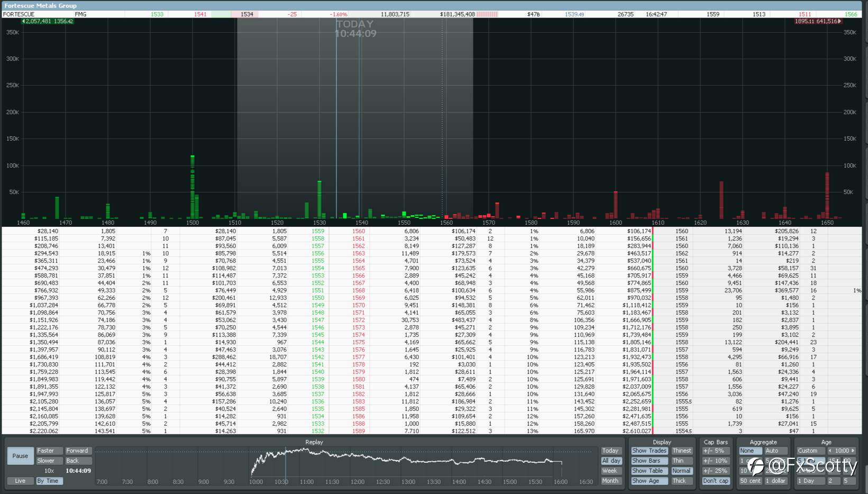Set bar thickness to Thinest
The width and height of the screenshot is (868, 494).
(x=682, y=451)
